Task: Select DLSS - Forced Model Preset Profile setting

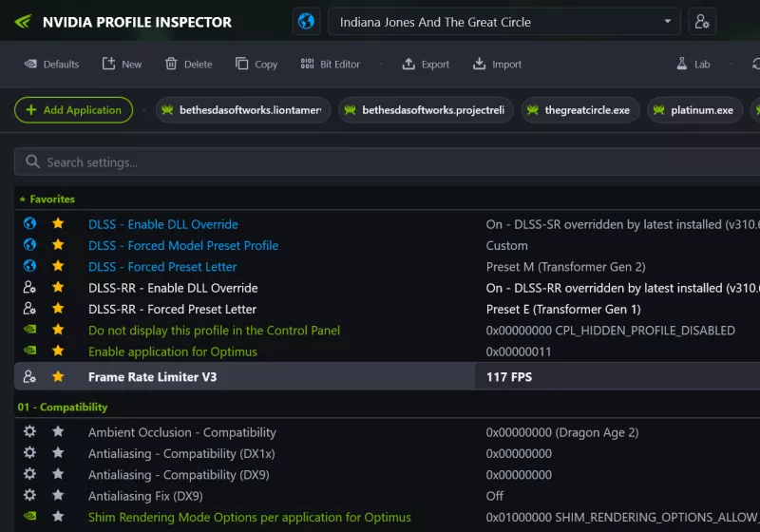Action: 183,246
